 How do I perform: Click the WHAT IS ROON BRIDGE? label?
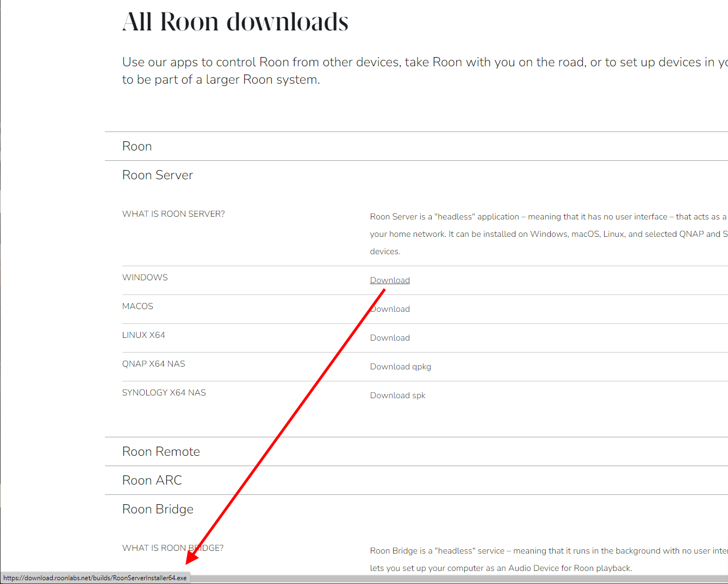[173, 548]
